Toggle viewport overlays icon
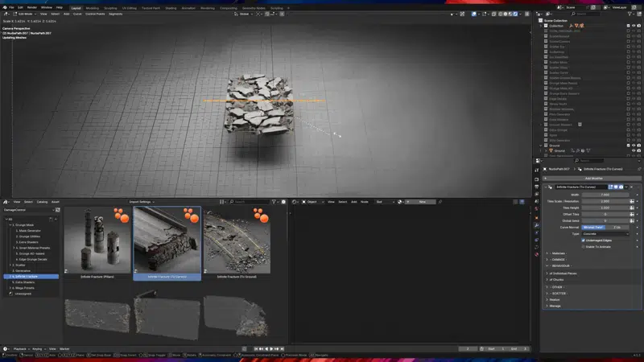Image resolution: width=644 pixels, height=362 pixels. coord(474,14)
